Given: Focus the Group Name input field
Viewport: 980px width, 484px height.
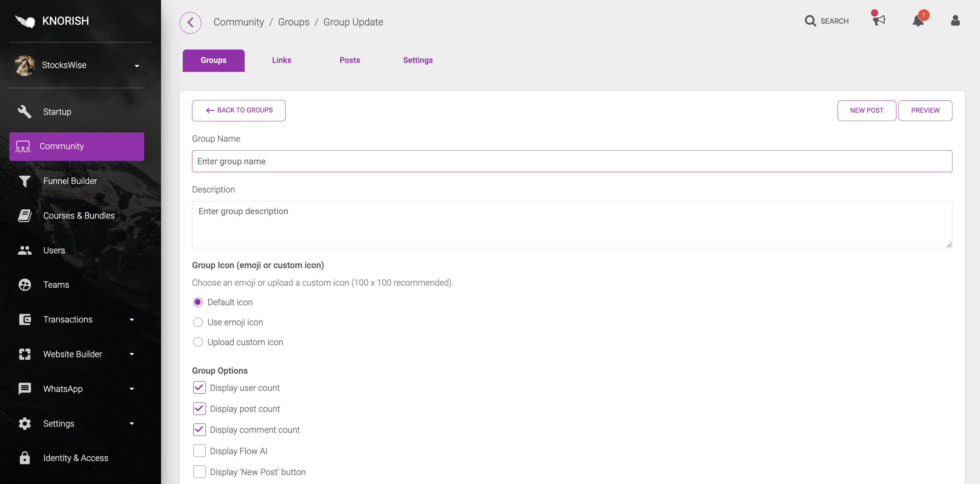Looking at the screenshot, I should point(572,162).
